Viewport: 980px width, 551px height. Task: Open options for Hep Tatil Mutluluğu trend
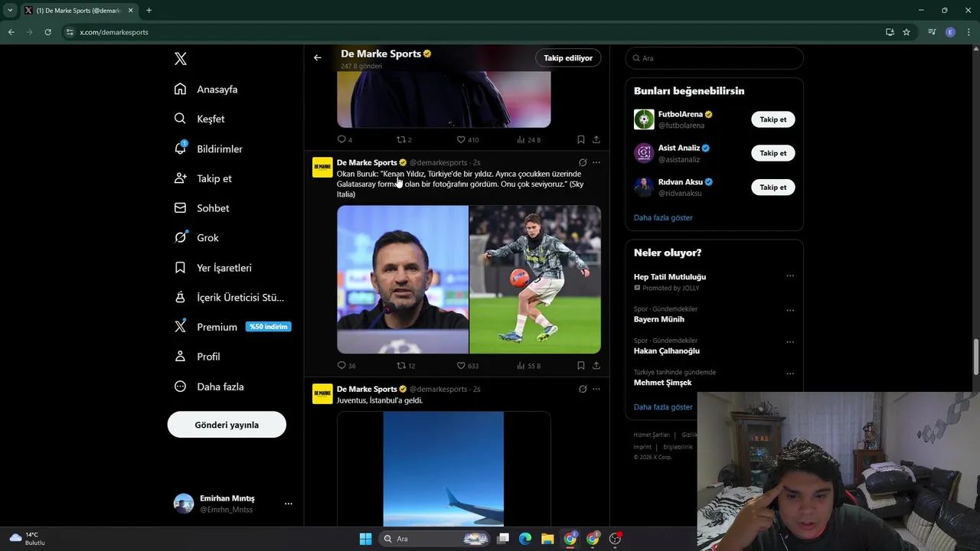(790, 276)
